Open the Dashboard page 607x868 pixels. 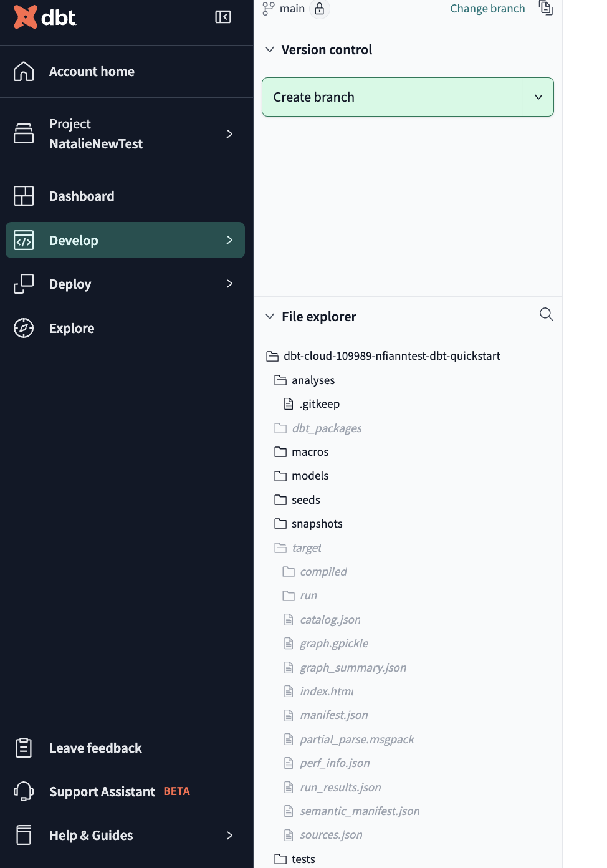tap(82, 196)
